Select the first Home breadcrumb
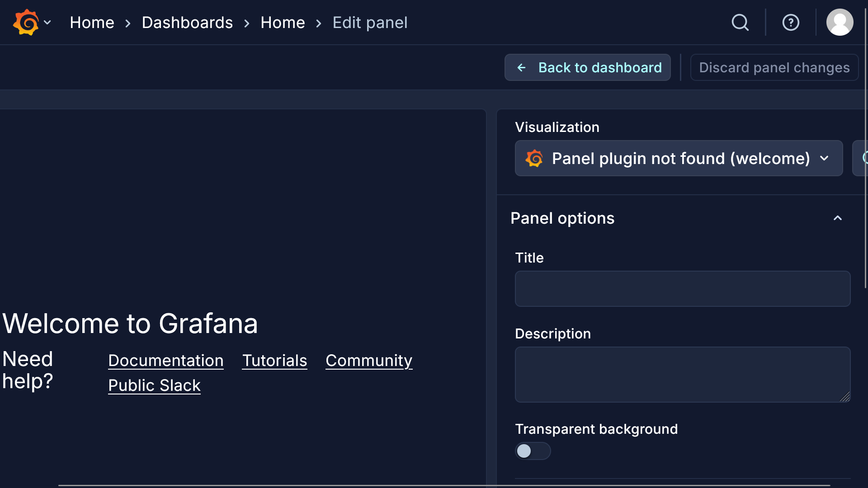Image resolution: width=868 pixels, height=488 pixels. tap(92, 23)
